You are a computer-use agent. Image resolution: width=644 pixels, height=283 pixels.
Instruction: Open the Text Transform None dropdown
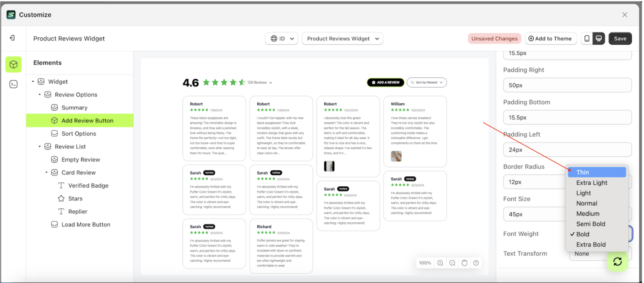pos(600,253)
